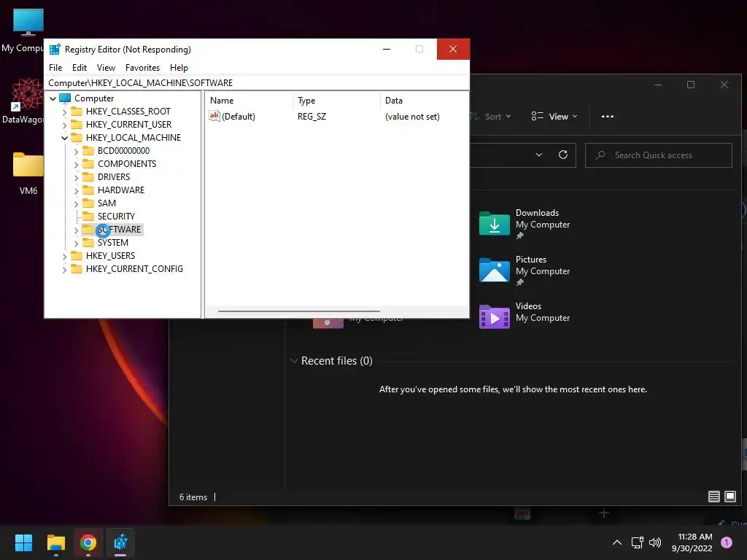
Task: Click the Search Quick access field
Action: [659, 155]
